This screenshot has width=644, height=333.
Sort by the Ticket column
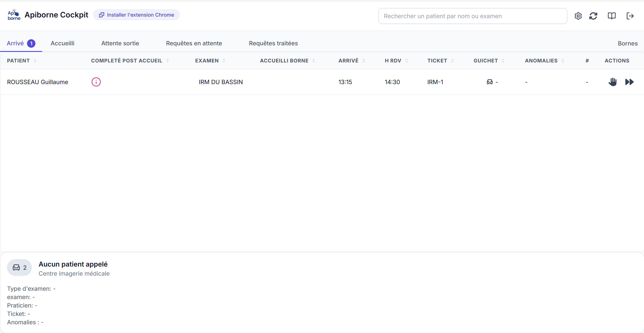441,61
